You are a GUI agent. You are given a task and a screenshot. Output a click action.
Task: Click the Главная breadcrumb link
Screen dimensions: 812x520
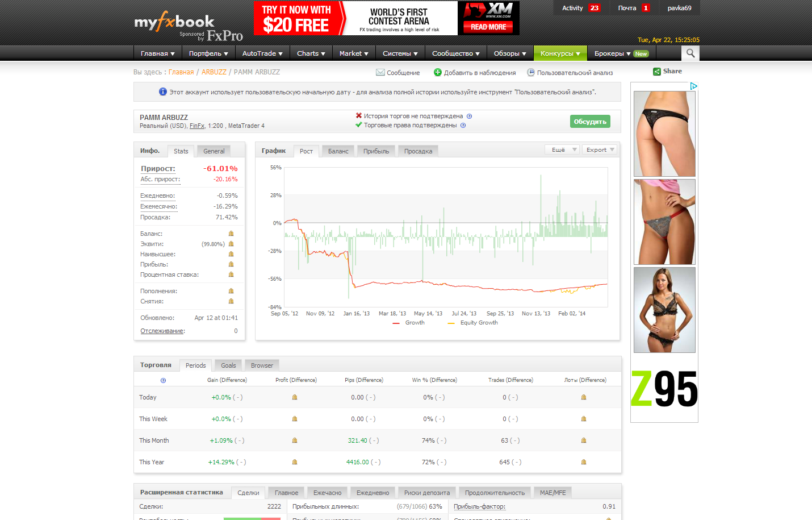[x=181, y=72]
